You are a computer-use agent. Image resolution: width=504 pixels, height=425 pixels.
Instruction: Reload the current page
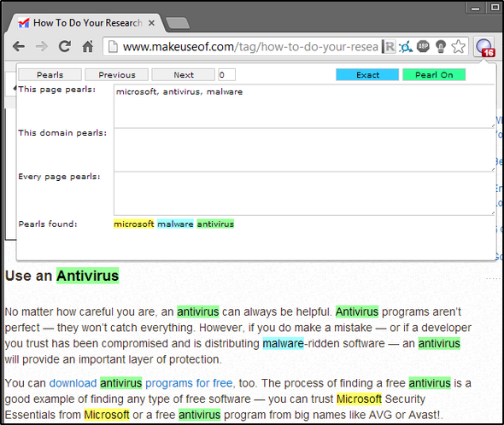(65, 47)
